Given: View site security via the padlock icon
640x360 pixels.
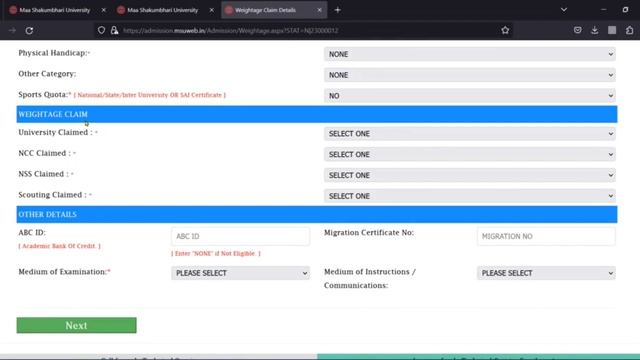Looking at the screenshot, I should click(x=114, y=30).
